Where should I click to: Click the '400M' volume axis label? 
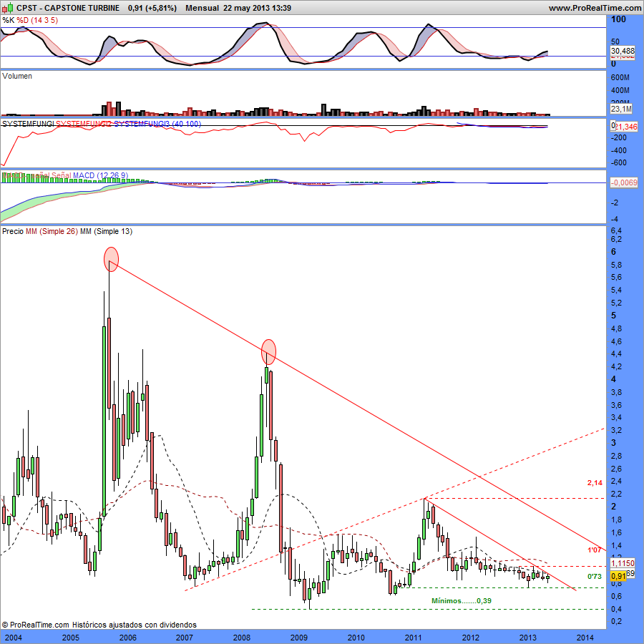tap(620, 90)
